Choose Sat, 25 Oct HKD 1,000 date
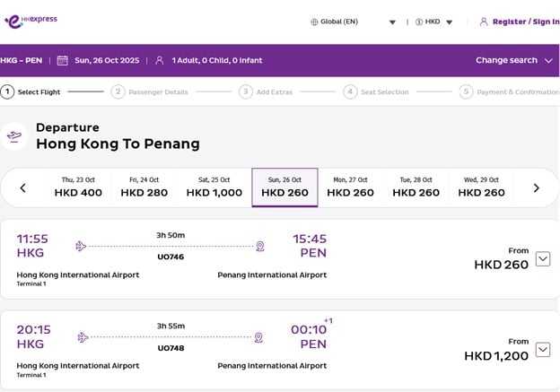This screenshot has width=560, height=392. [x=214, y=187]
